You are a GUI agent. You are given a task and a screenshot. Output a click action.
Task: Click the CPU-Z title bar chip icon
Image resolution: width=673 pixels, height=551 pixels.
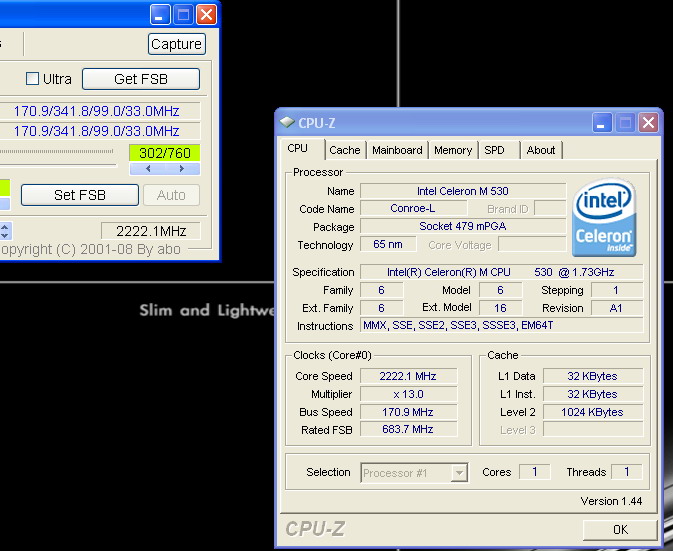tap(286, 123)
